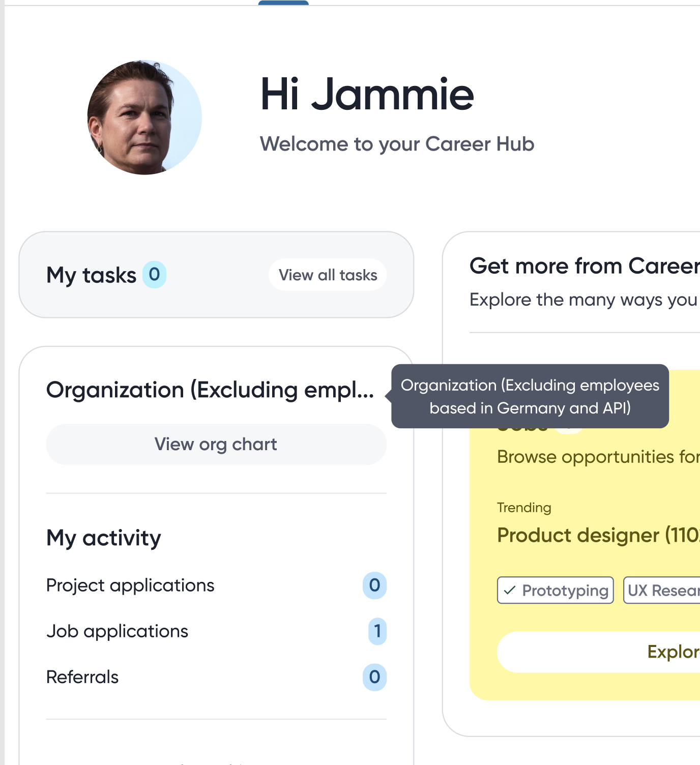
Task: Click the checkmark icon on Prototyping chip
Action: tap(510, 591)
